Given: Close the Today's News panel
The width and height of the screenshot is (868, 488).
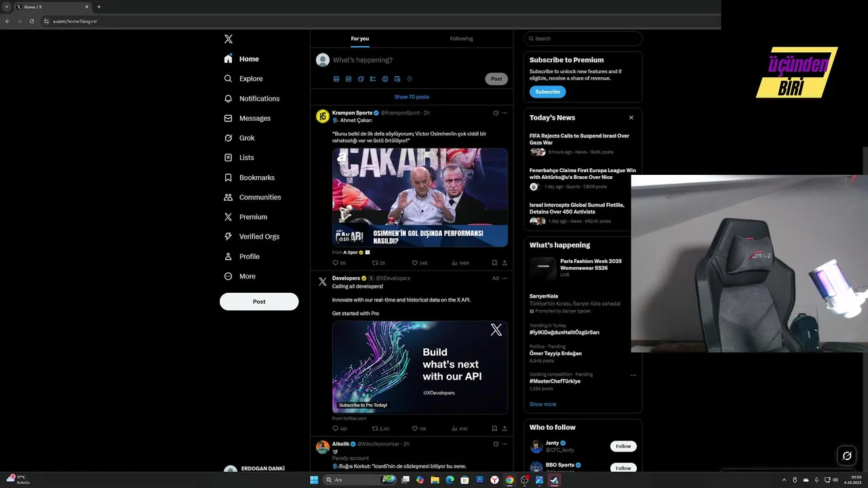Looking at the screenshot, I should point(631,117).
